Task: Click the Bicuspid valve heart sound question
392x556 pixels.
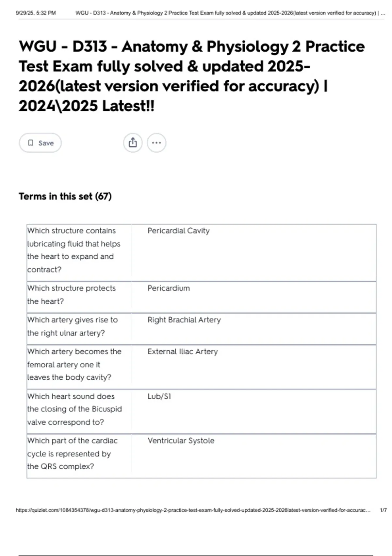Action: point(74,409)
